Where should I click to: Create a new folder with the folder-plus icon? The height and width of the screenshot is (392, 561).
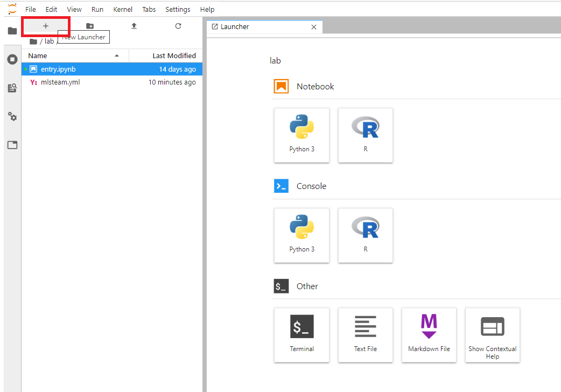point(90,26)
